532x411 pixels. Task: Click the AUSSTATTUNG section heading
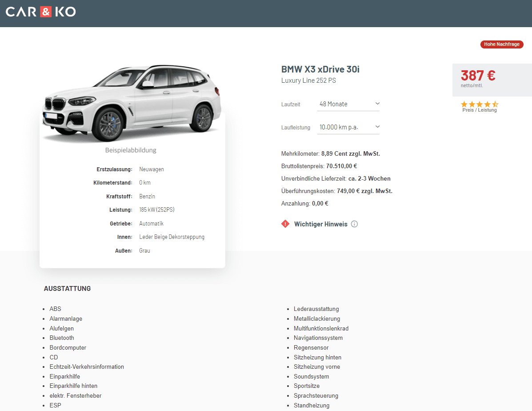tap(67, 289)
